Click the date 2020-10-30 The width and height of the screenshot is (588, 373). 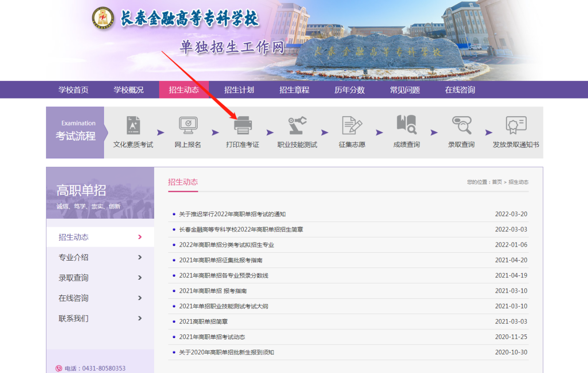(x=511, y=352)
